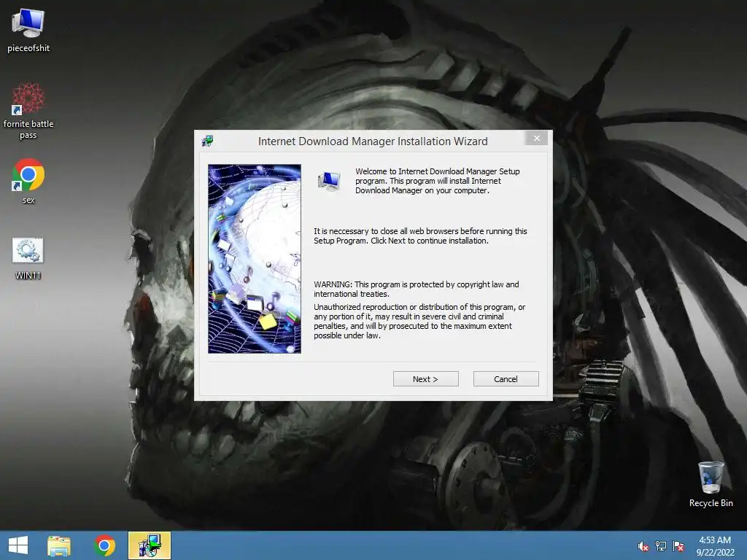Click the IDM icon in wizard title bar
Screen dimensions: 747x560
(x=207, y=141)
